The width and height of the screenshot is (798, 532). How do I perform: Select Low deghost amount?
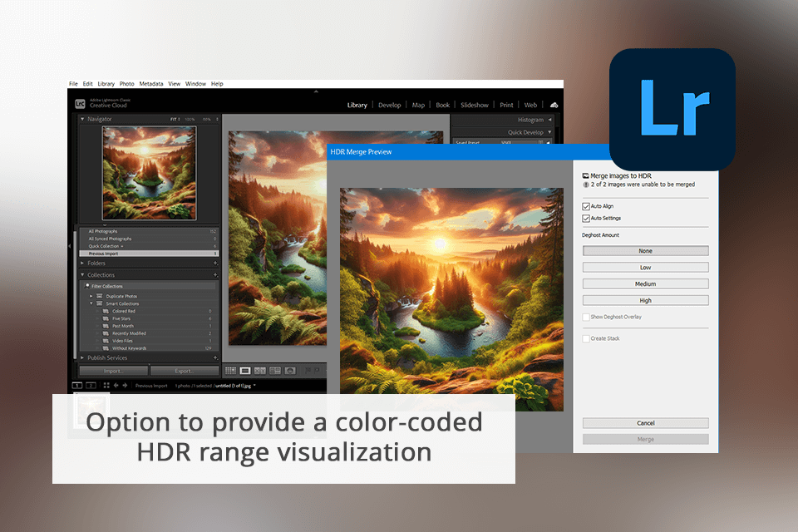click(x=645, y=268)
